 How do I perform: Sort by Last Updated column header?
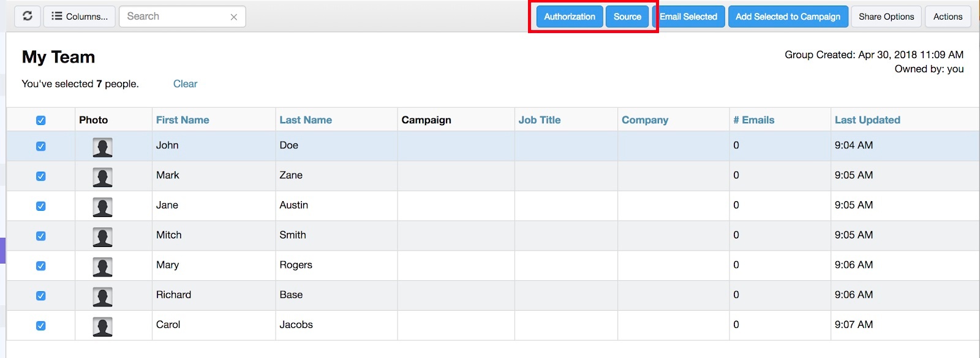(867, 120)
